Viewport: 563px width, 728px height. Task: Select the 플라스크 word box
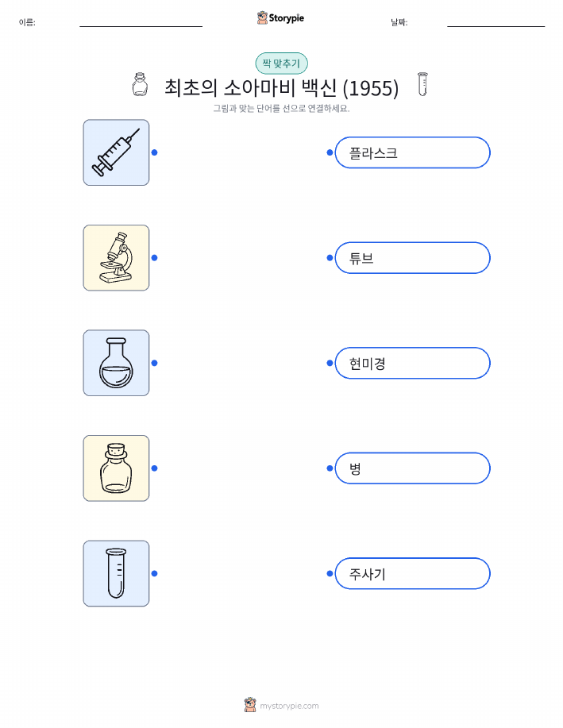coord(412,152)
